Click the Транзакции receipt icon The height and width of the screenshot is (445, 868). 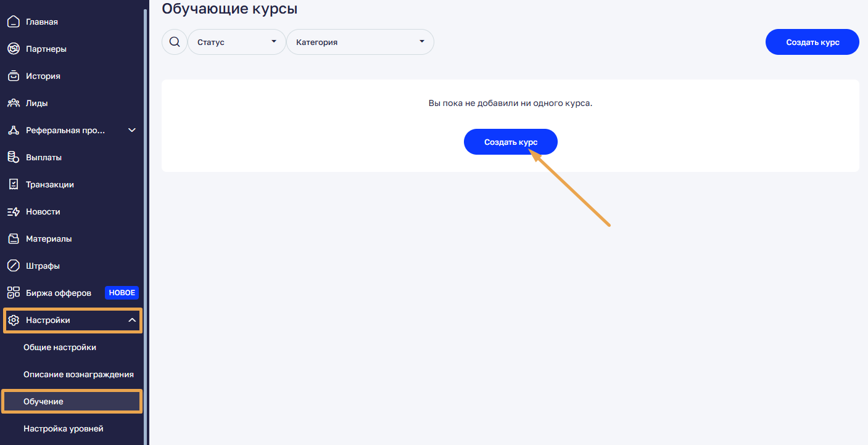(x=14, y=185)
